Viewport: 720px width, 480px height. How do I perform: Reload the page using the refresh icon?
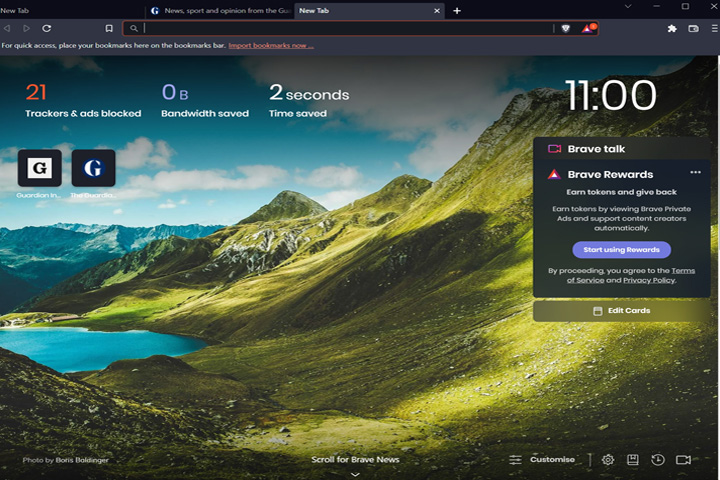pos(46,28)
